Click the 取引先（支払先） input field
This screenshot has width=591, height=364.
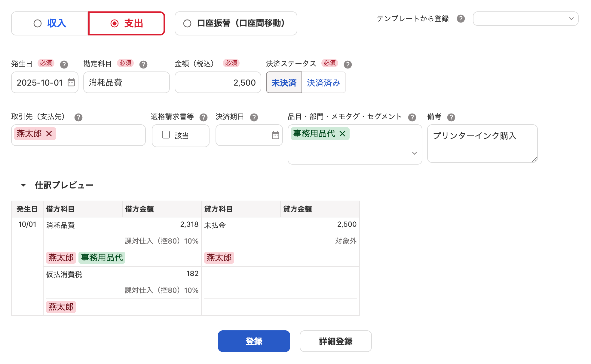[x=78, y=135]
